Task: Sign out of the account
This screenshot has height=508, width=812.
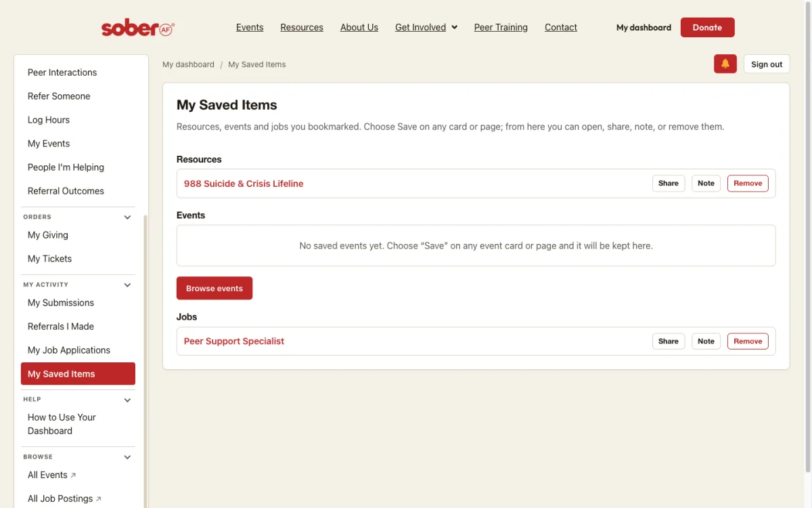Action: tap(767, 64)
